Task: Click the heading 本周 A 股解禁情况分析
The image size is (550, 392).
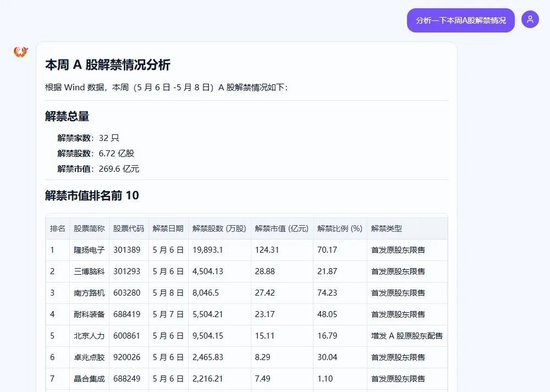Action: (108, 65)
